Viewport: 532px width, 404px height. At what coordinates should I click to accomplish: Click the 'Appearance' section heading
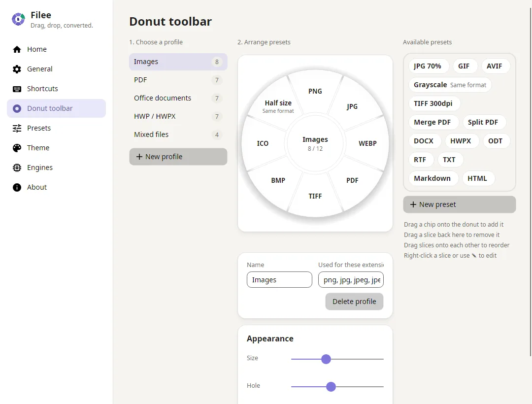270,338
